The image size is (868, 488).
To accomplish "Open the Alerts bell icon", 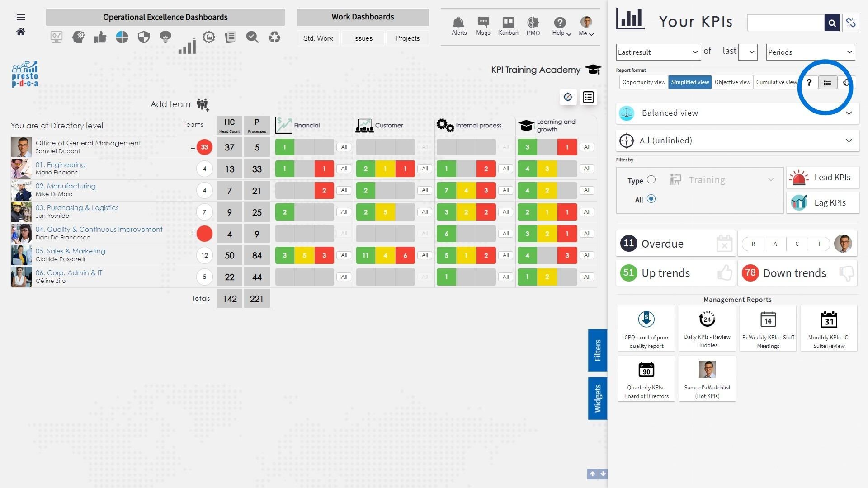I will pos(458,23).
